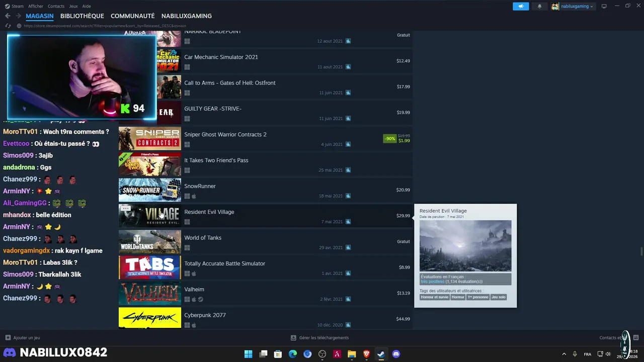
Task: Click the Apple icon on the Totally Accurate Battle Simulator row
Action: click(194, 274)
